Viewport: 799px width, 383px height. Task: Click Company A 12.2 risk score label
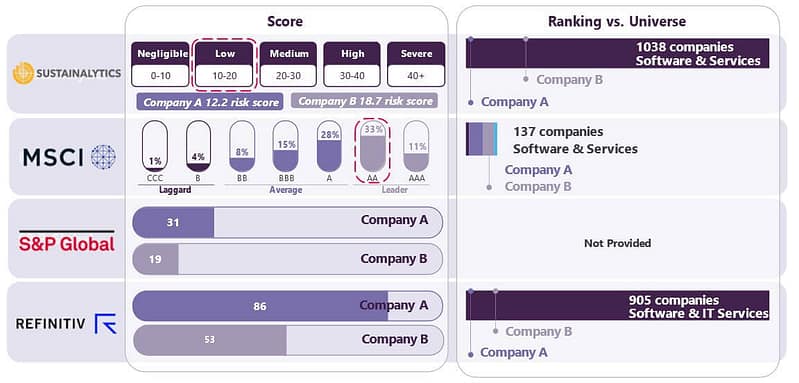pyautogui.click(x=210, y=101)
